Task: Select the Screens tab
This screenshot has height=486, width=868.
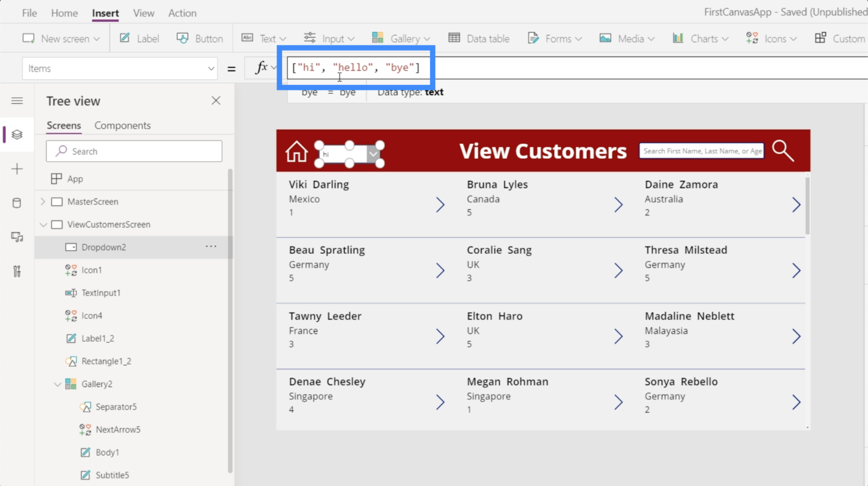Action: (64, 125)
